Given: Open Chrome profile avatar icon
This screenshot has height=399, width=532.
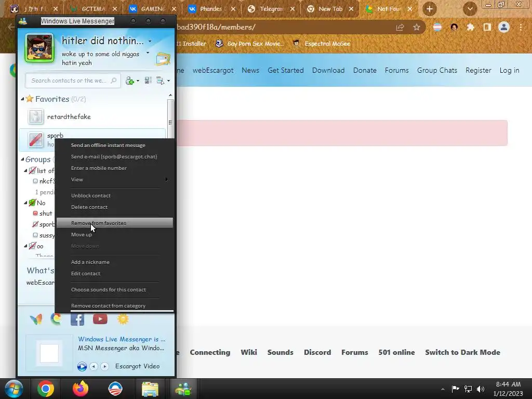Looking at the screenshot, I should pyautogui.click(x=504, y=27).
